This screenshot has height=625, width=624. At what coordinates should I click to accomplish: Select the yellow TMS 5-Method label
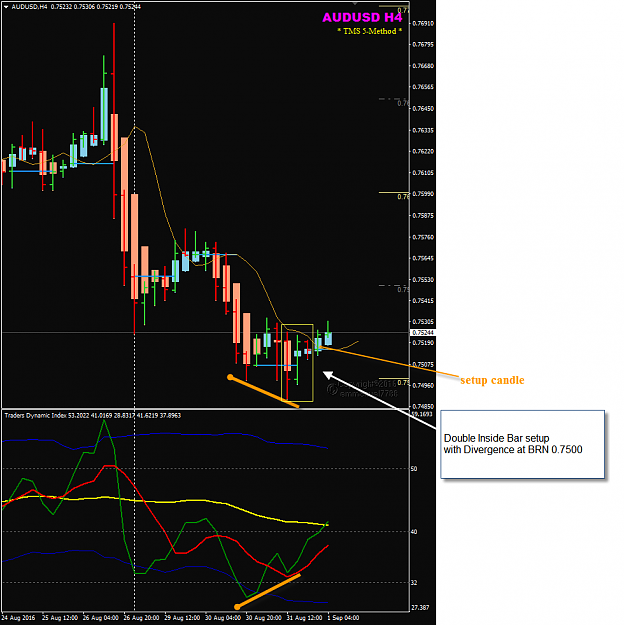click(369, 31)
